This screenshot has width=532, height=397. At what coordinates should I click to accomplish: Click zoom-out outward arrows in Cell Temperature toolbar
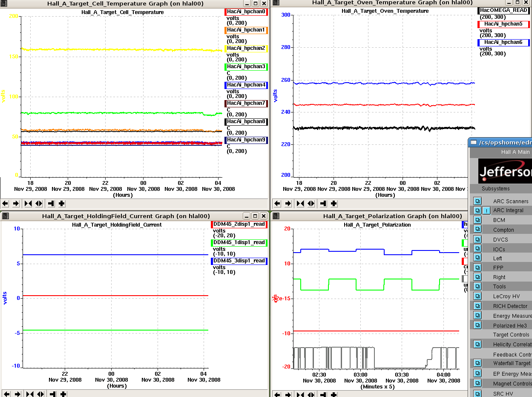click(39, 204)
